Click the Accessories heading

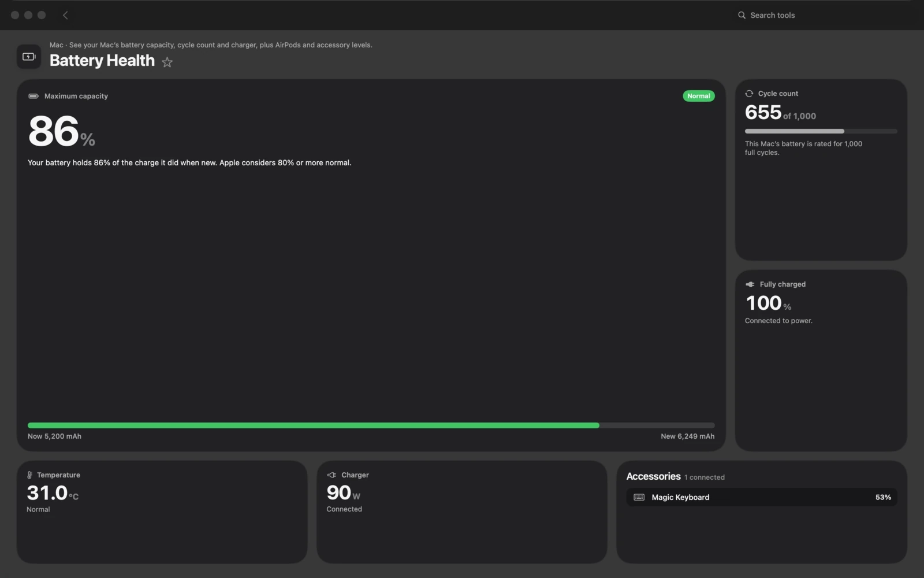[x=653, y=476]
